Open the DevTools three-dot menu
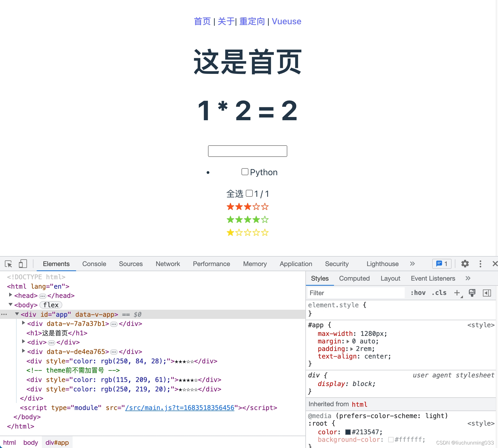Image resolution: width=498 pixels, height=448 pixels. pos(480,264)
